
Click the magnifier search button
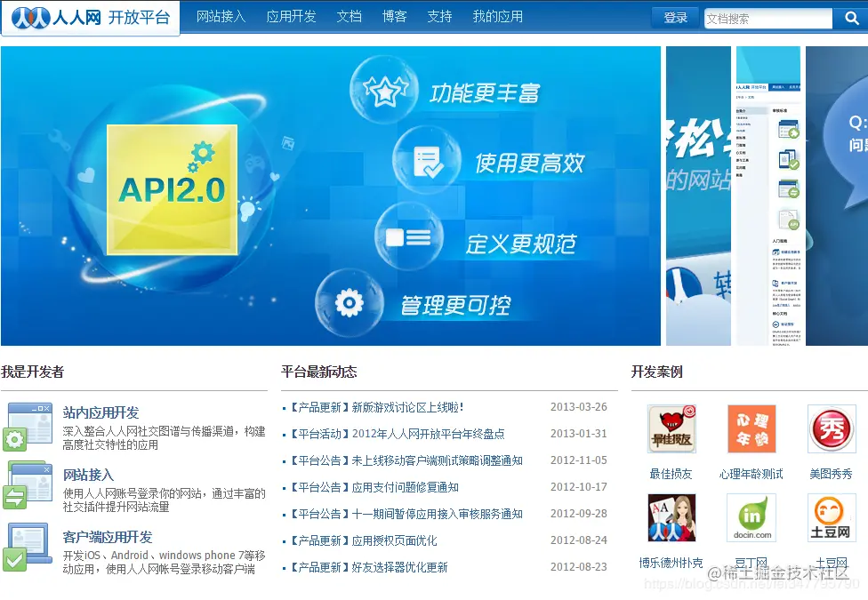pos(851,19)
